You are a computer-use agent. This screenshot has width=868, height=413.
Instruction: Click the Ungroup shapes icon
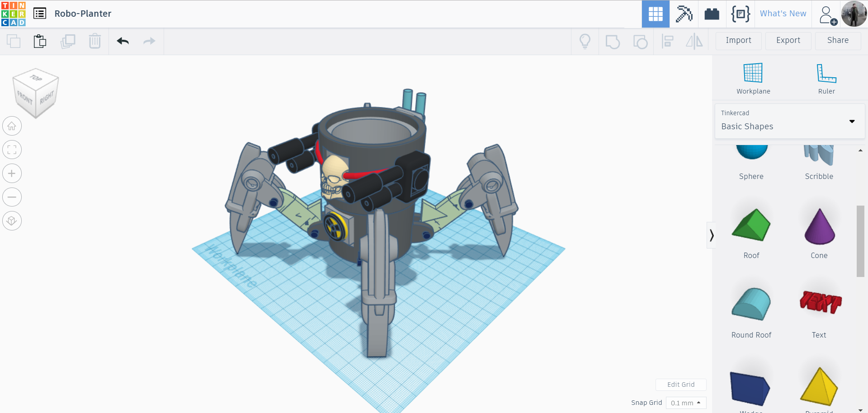pyautogui.click(x=640, y=42)
